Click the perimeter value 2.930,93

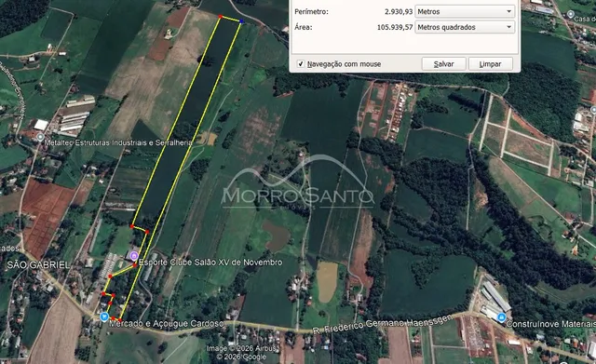399,12
